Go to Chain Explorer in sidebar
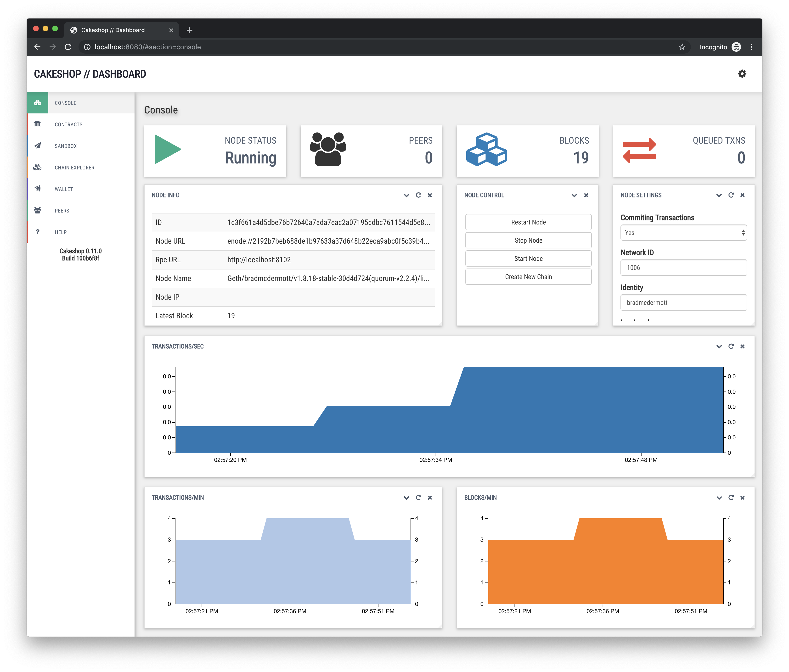 pyautogui.click(x=74, y=168)
